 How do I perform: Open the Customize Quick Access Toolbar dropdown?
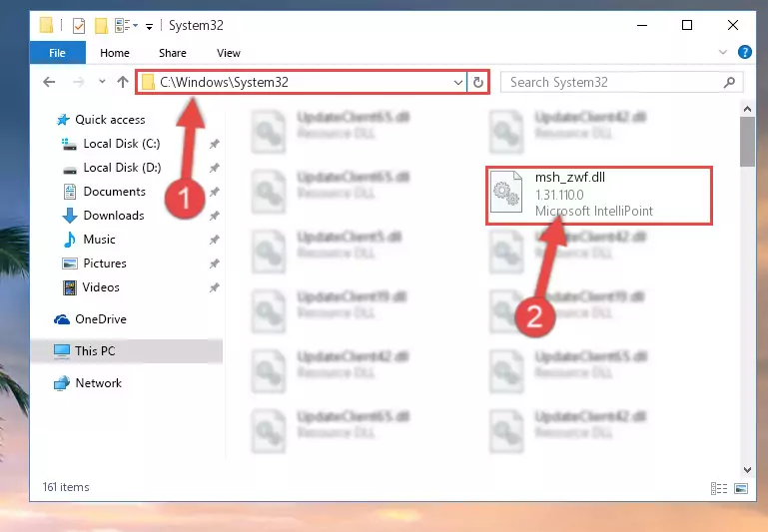(149, 26)
